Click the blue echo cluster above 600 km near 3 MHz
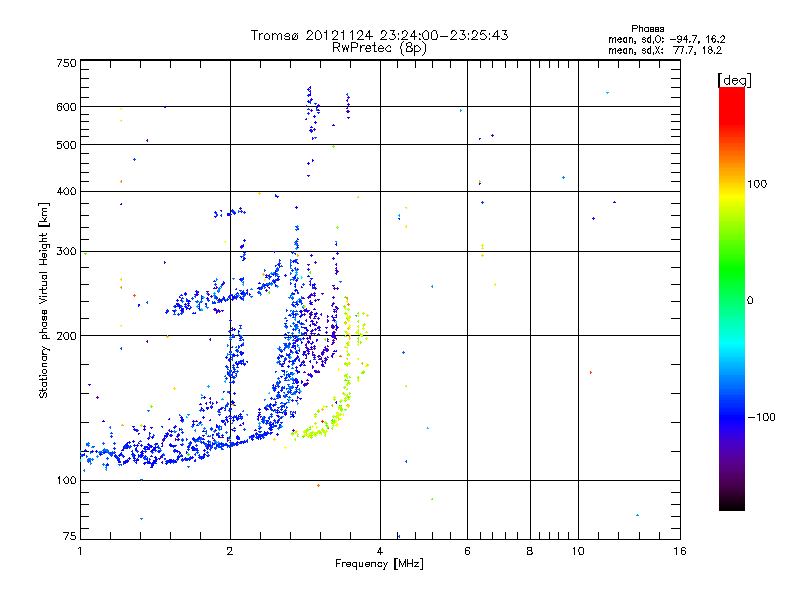Viewport: 800px width, 600px height. tap(312, 112)
